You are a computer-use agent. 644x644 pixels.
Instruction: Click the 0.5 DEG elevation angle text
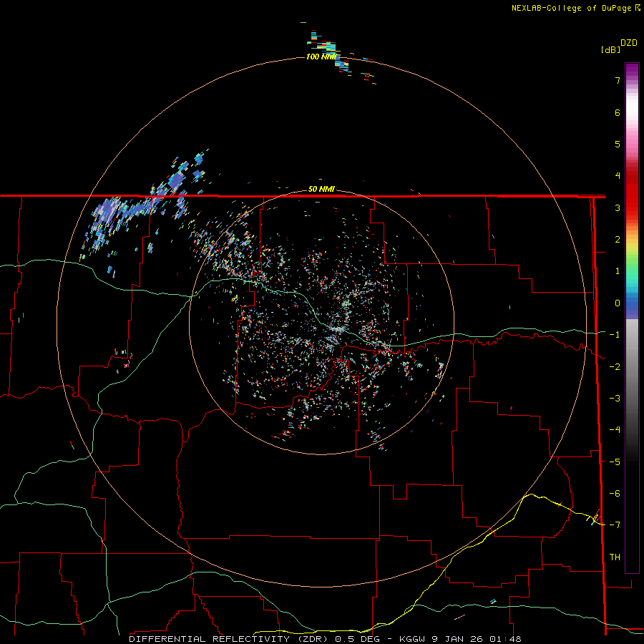[x=358, y=639]
